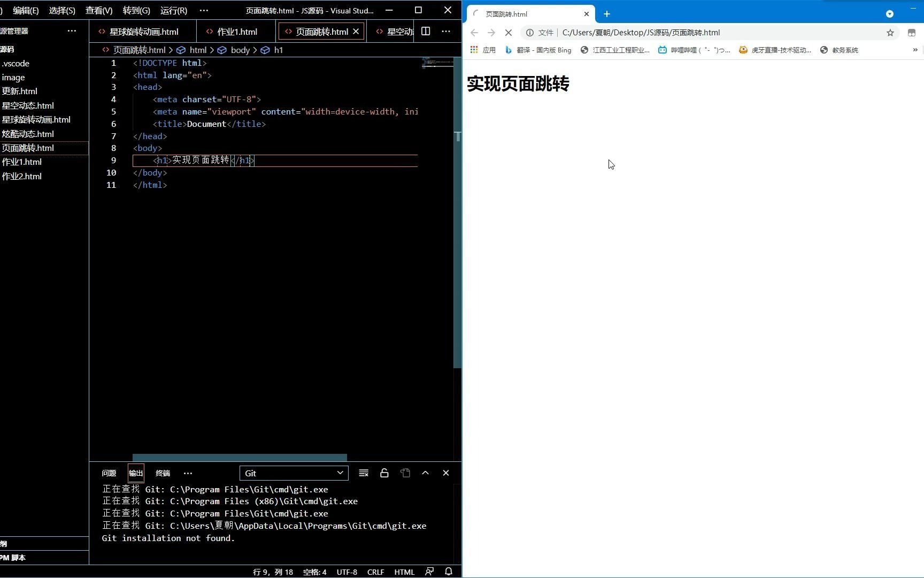Change line ending via CRLF
924x578 pixels.
[375, 572]
